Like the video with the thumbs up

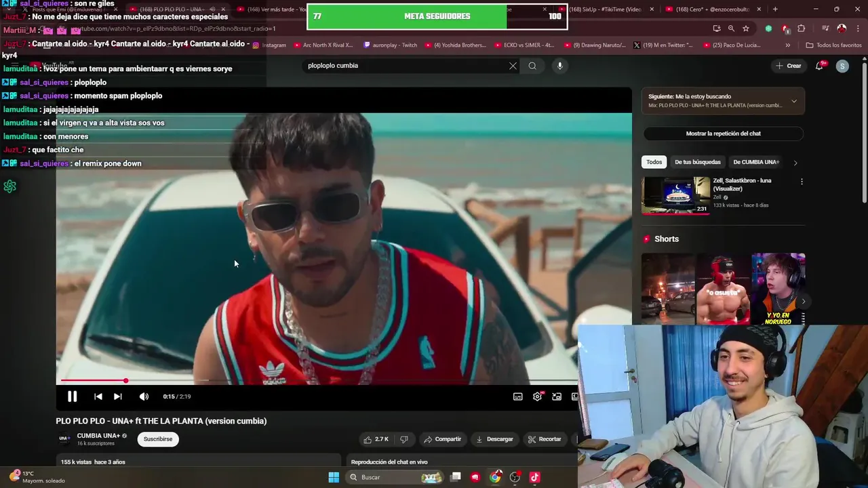[x=376, y=439]
